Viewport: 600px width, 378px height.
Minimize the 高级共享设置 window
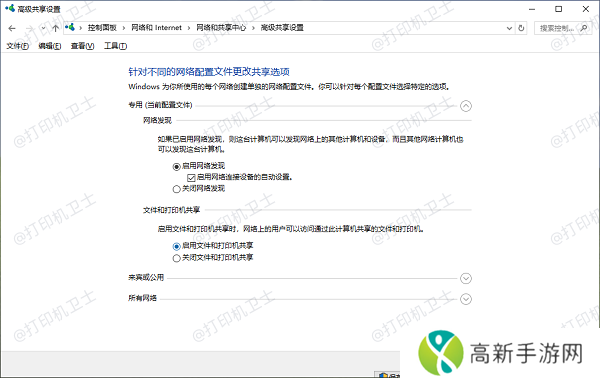[532, 9]
